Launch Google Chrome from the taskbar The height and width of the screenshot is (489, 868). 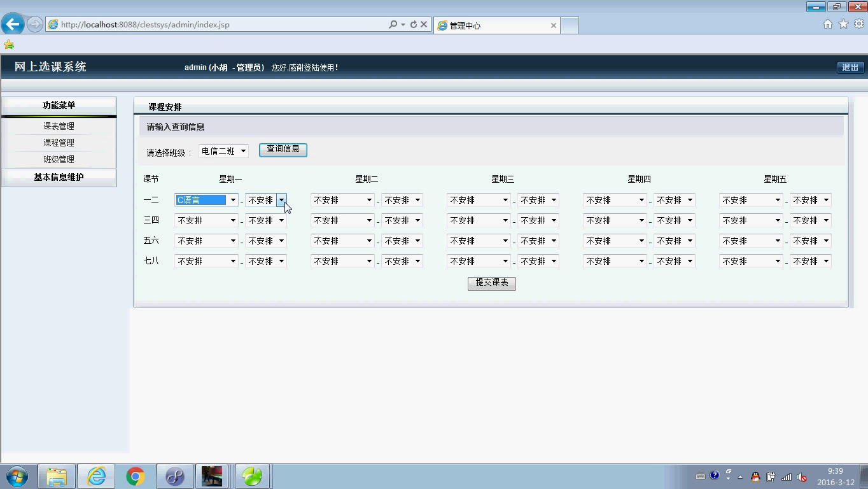click(x=135, y=476)
